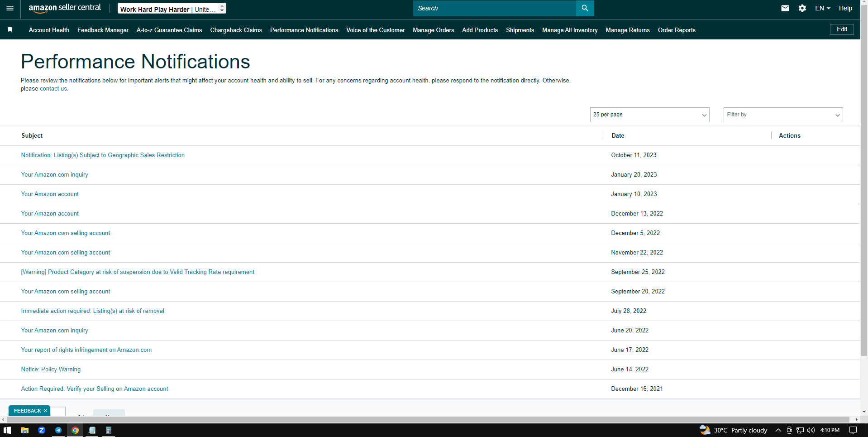Open the hamburger navigation menu
This screenshot has width=868, height=437.
[10, 8]
